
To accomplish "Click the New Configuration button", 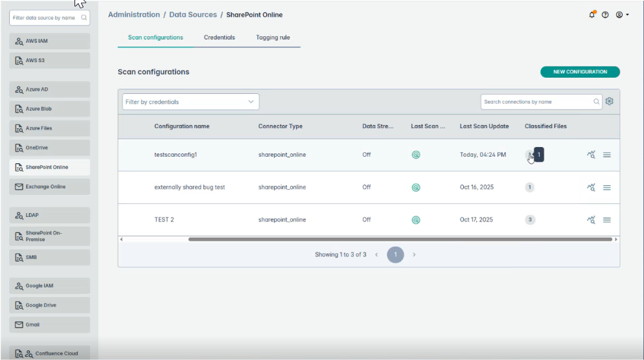I will point(580,72).
